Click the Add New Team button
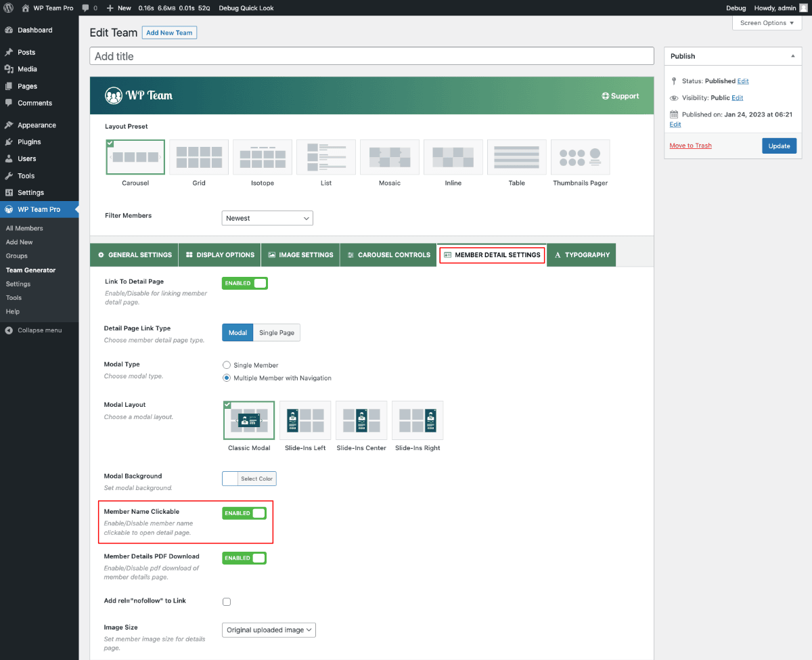Viewport: 812px width, 660px height. (169, 32)
